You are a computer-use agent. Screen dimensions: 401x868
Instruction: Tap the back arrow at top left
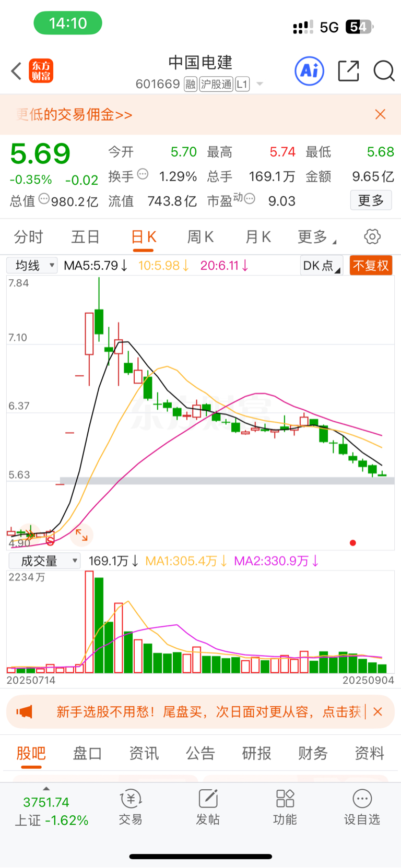(16, 71)
